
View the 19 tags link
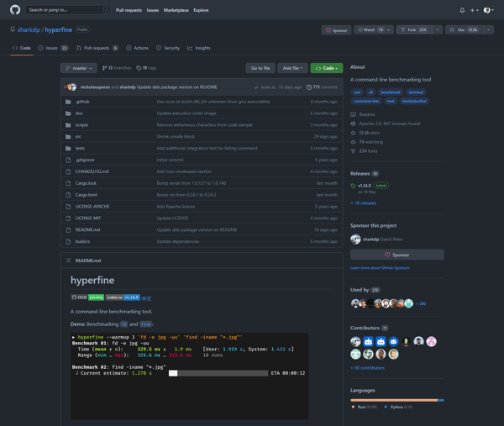[146, 68]
